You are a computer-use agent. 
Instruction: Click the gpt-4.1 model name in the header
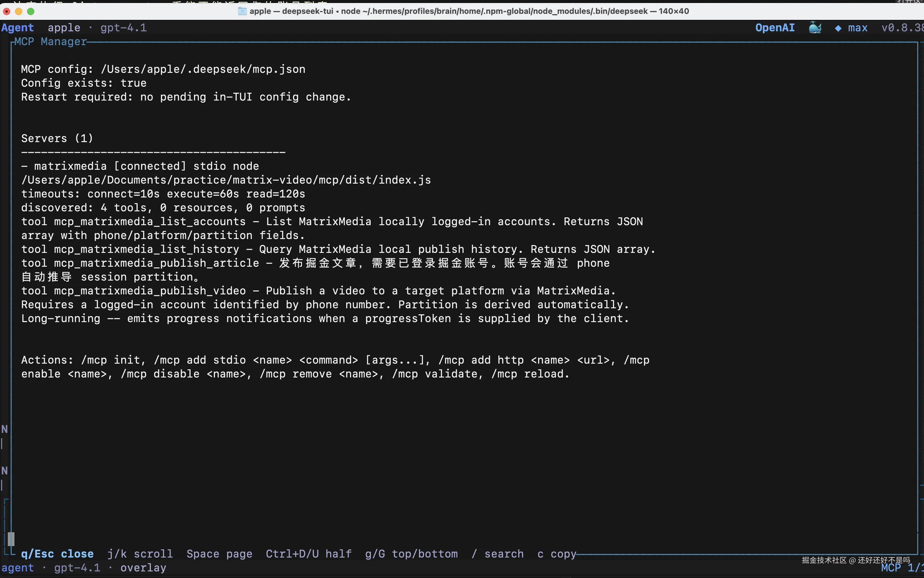coord(124,28)
